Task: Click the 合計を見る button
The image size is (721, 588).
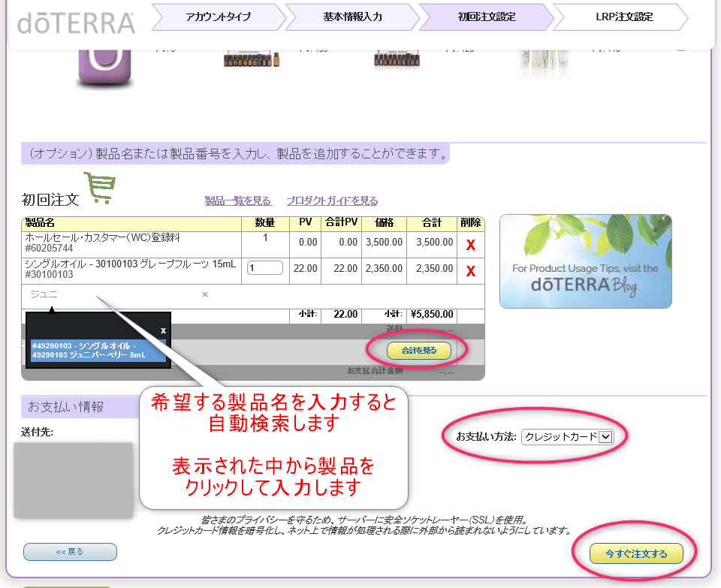Action: [x=418, y=350]
